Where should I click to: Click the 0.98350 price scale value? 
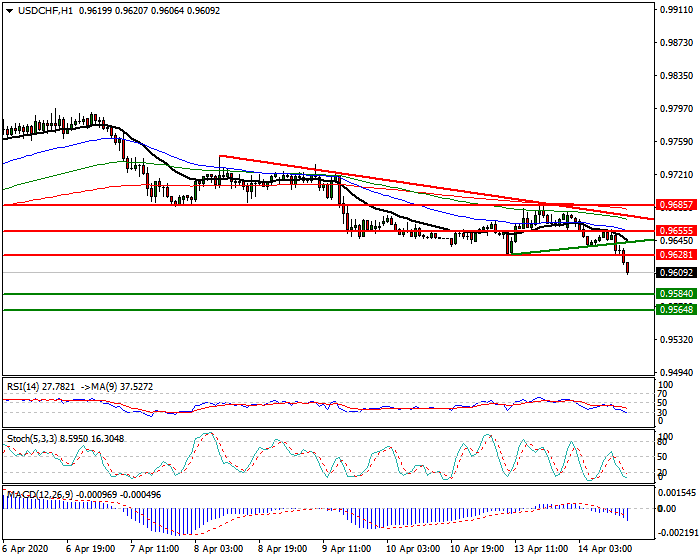pyautogui.click(x=676, y=76)
